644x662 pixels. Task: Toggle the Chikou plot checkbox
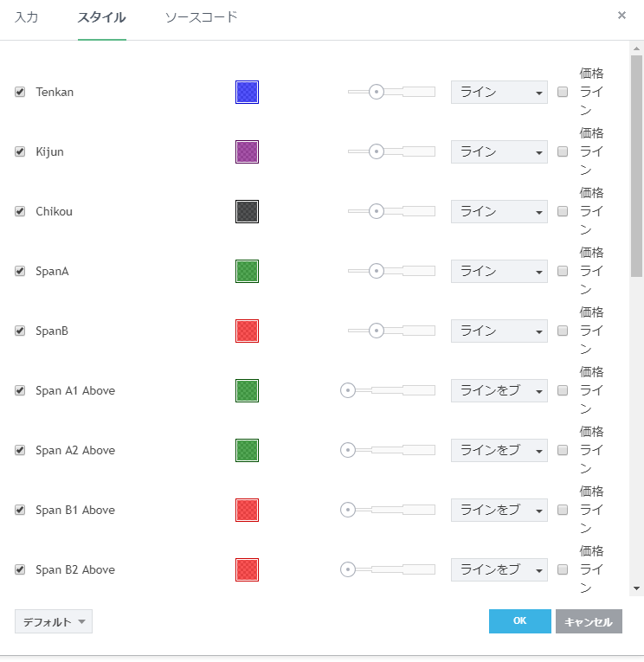pos(20,212)
